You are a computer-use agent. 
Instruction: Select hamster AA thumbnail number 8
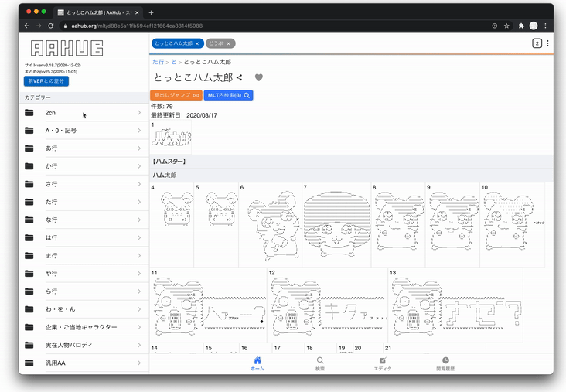(x=398, y=224)
